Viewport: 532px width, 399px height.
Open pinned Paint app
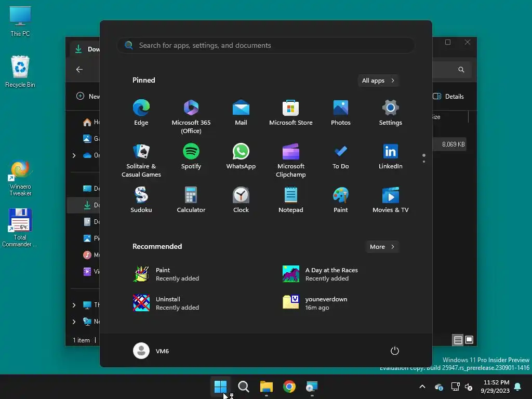[x=341, y=200]
